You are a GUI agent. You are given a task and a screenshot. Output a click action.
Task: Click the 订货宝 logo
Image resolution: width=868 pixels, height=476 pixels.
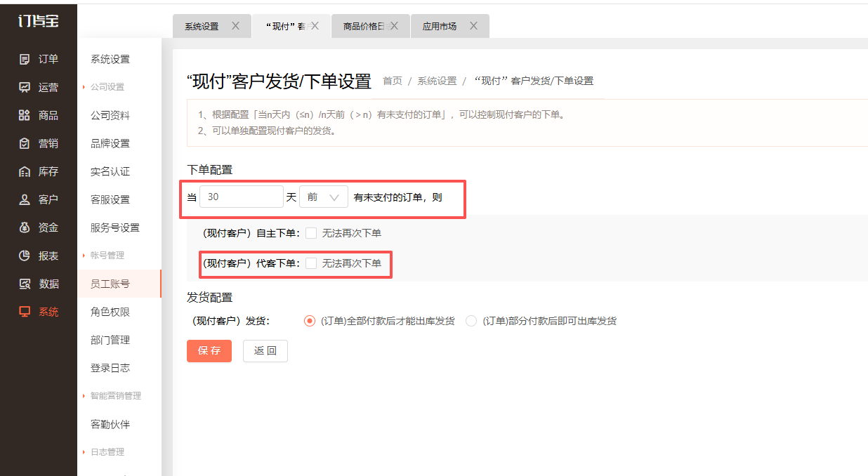[38, 21]
